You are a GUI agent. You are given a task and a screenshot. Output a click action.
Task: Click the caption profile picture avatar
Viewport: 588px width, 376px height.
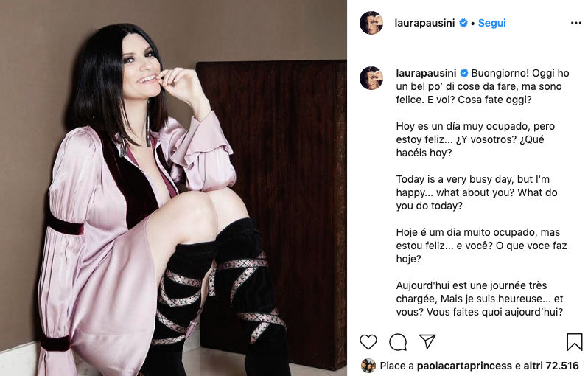(371, 78)
